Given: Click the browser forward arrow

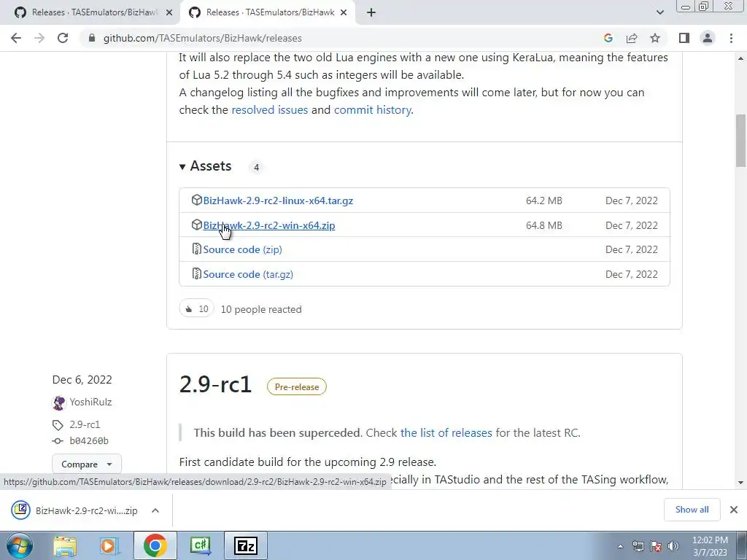Looking at the screenshot, I should pyautogui.click(x=39, y=38).
